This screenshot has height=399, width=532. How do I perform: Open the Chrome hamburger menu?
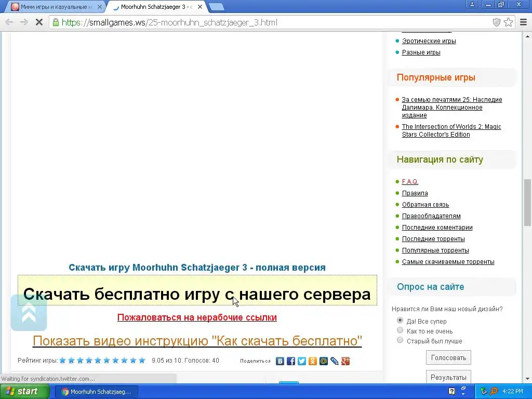click(x=524, y=22)
